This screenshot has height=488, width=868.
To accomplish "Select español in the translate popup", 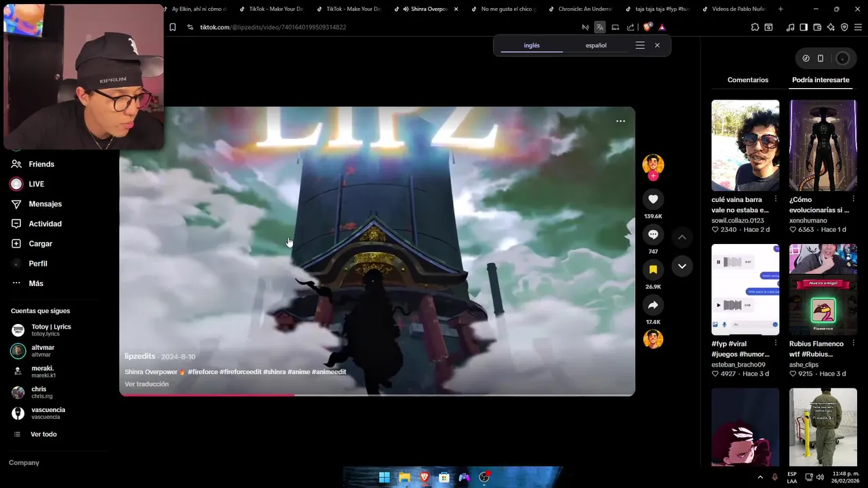I will (596, 45).
